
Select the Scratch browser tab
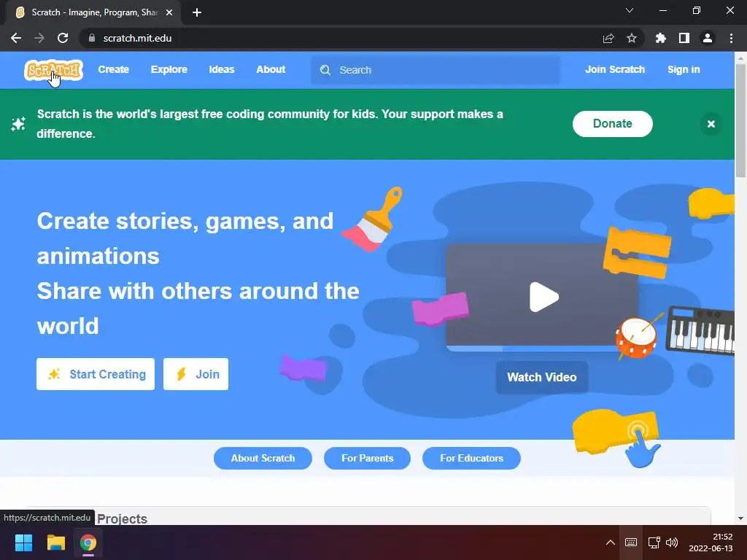pyautogui.click(x=94, y=12)
